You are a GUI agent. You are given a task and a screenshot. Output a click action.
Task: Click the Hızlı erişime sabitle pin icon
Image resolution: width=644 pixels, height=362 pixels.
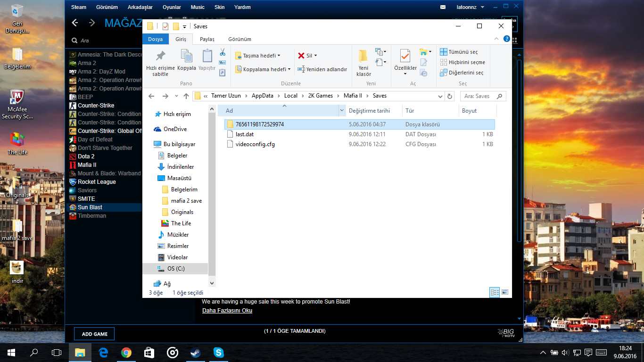(x=160, y=56)
